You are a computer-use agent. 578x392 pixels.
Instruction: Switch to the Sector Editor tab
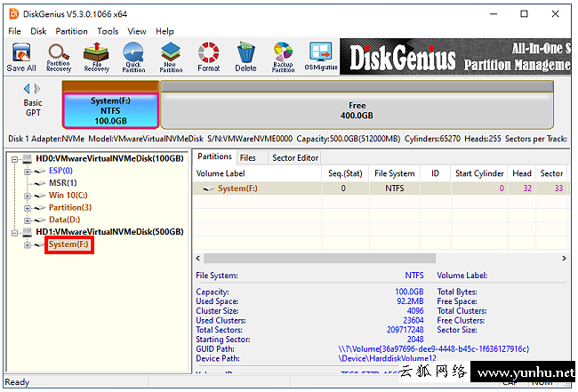click(295, 158)
